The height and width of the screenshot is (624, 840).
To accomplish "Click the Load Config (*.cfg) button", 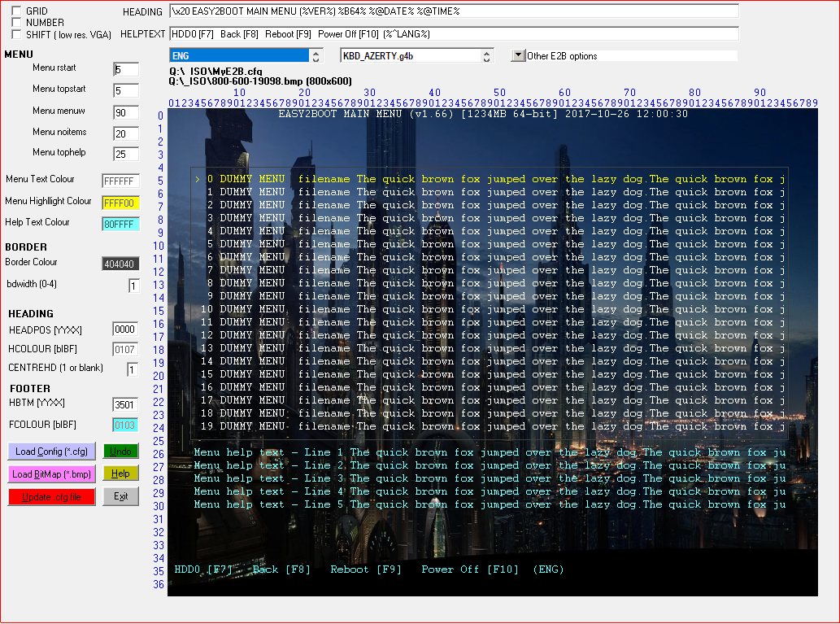I will coord(51,452).
